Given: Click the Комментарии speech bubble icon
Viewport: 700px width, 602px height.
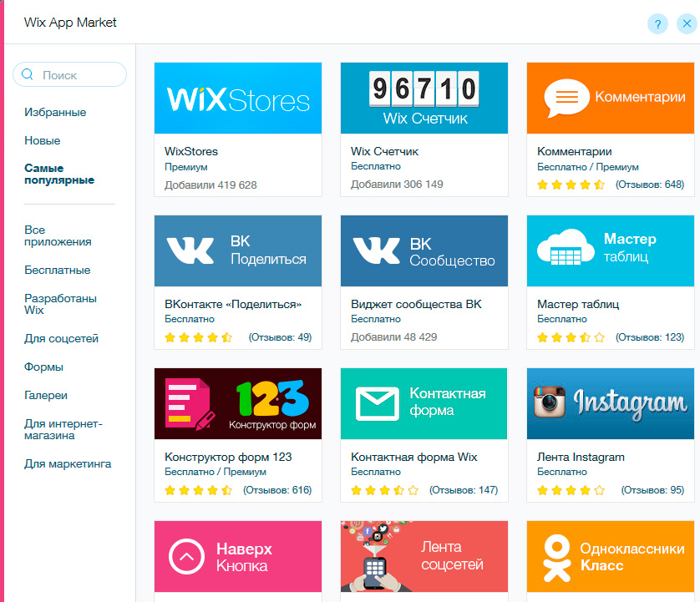Looking at the screenshot, I should [566, 99].
